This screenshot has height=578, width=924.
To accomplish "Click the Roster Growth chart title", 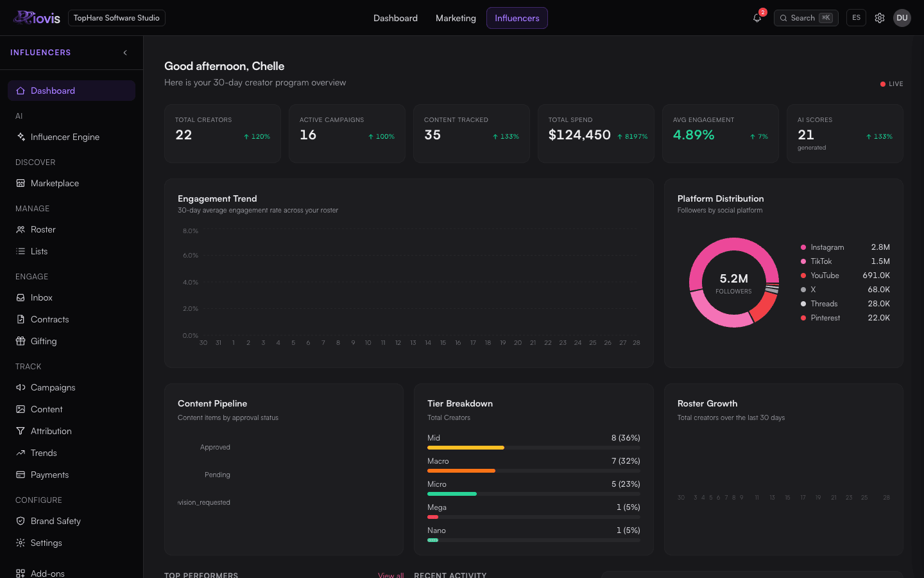I will pos(707,403).
